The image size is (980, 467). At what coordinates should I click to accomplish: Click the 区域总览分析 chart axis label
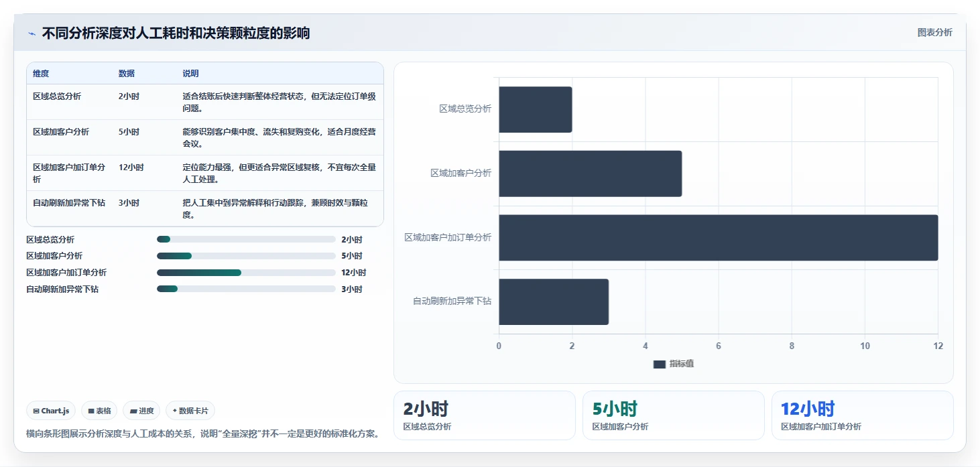tap(465, 109)
